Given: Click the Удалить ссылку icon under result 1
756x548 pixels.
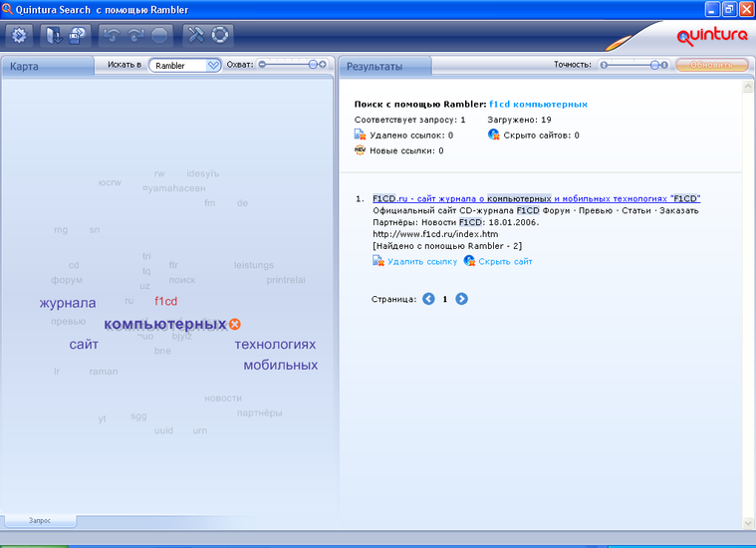Looking at the screenshot, I should 378,261.
